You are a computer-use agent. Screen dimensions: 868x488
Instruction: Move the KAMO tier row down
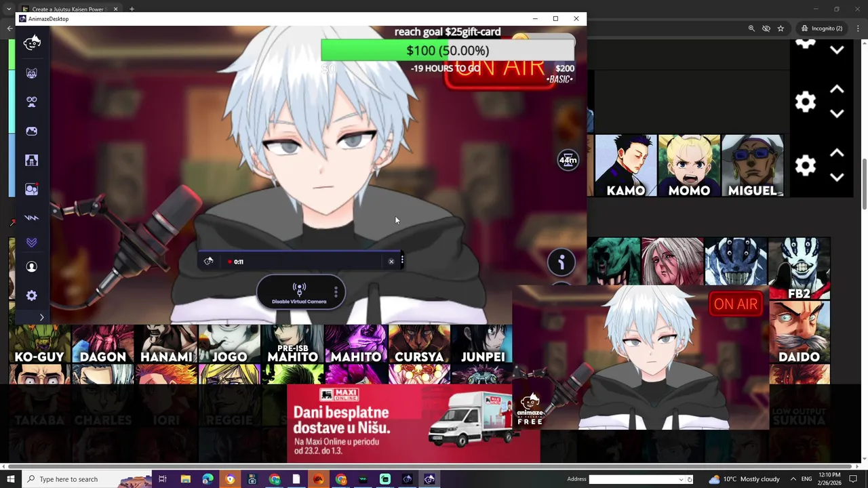pos(837,177)
